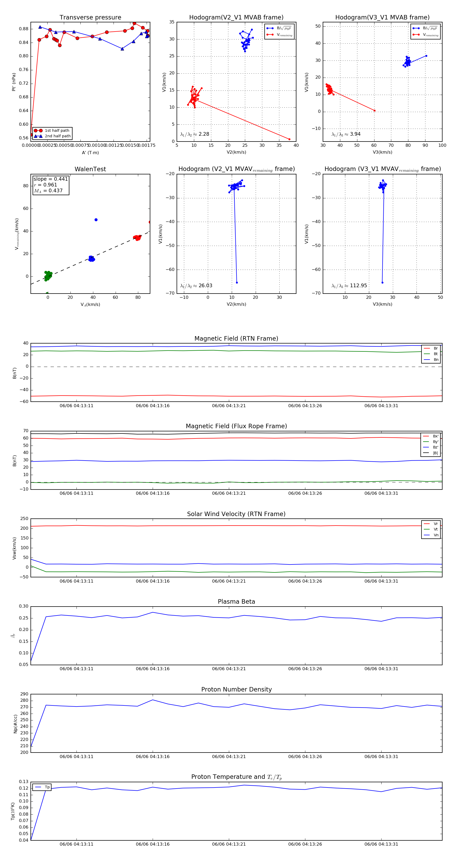
Task: Click the '|B|' legend entry
Action: 431,453
